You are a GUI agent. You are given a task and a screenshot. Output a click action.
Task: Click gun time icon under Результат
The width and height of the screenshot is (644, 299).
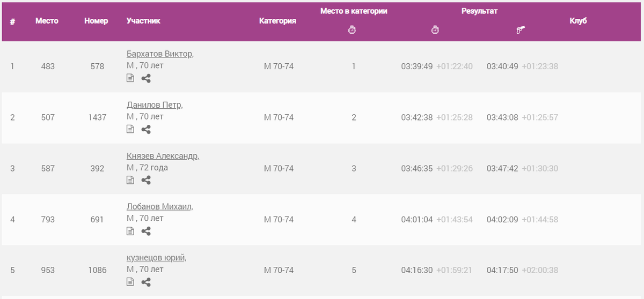520,31
